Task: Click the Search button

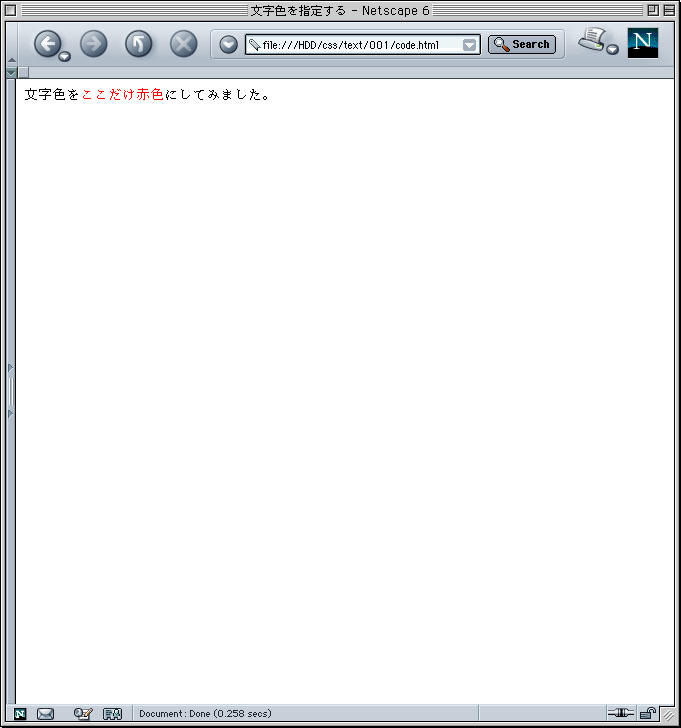Action: point(522,44)
